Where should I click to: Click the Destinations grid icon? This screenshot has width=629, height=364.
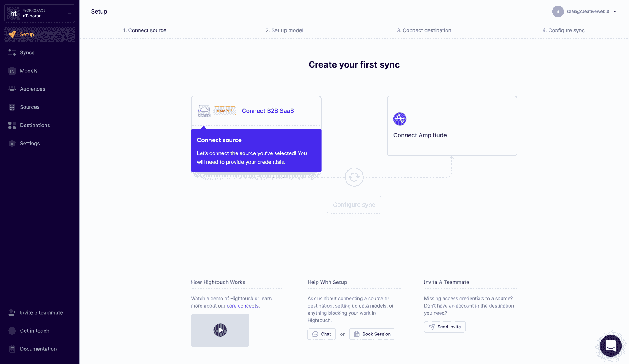coord(12,125)
